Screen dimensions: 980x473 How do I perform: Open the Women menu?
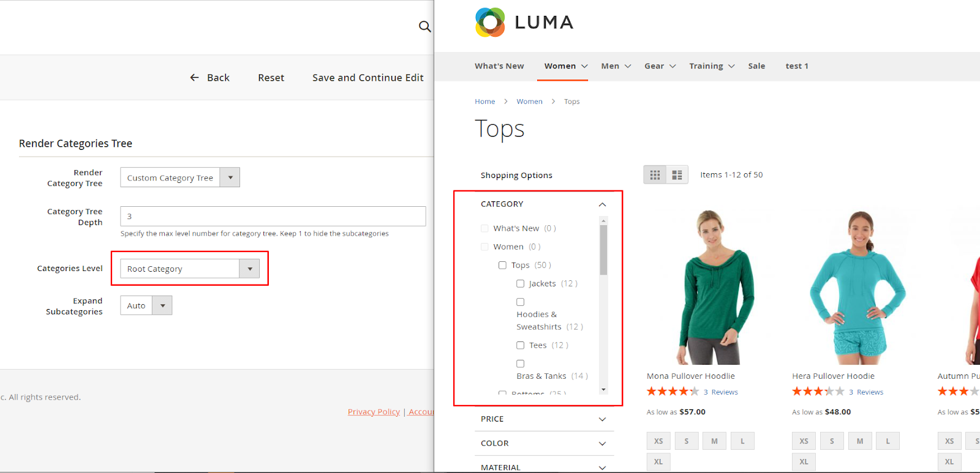pyautogui.click(x=565, y=66)
